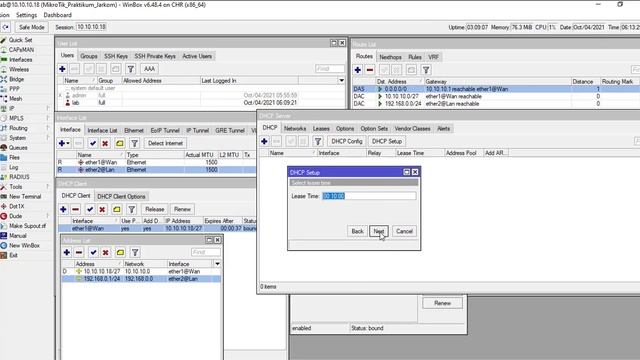
Task: Filter the DHCP Client list
Action: tap(131, 209)
